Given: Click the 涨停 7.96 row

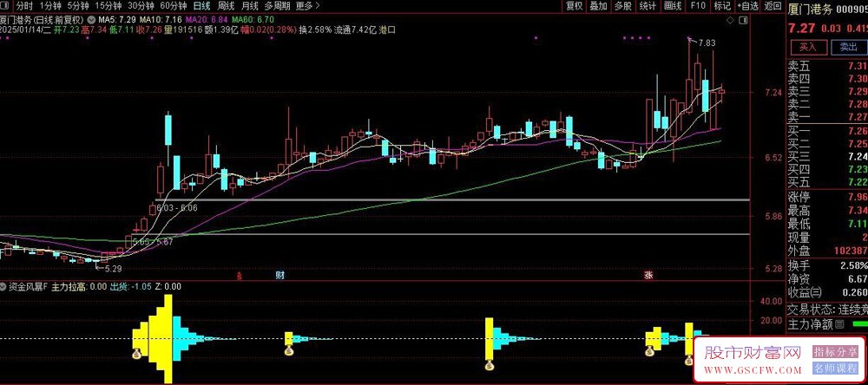Looking at the screenshot, I should (x=827, y=198).
